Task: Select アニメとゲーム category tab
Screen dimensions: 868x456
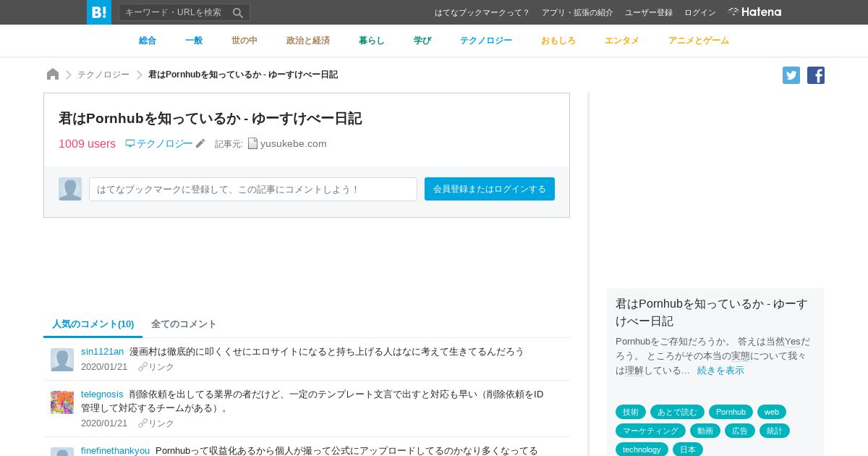Action: [699, 41]
